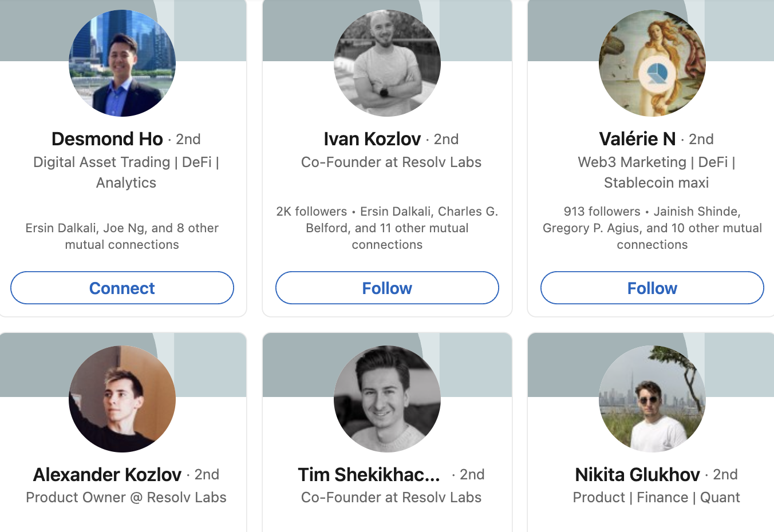This screenshot has width=774, height=532.
Task: Follow Valérie N
Action: point(652,288)
